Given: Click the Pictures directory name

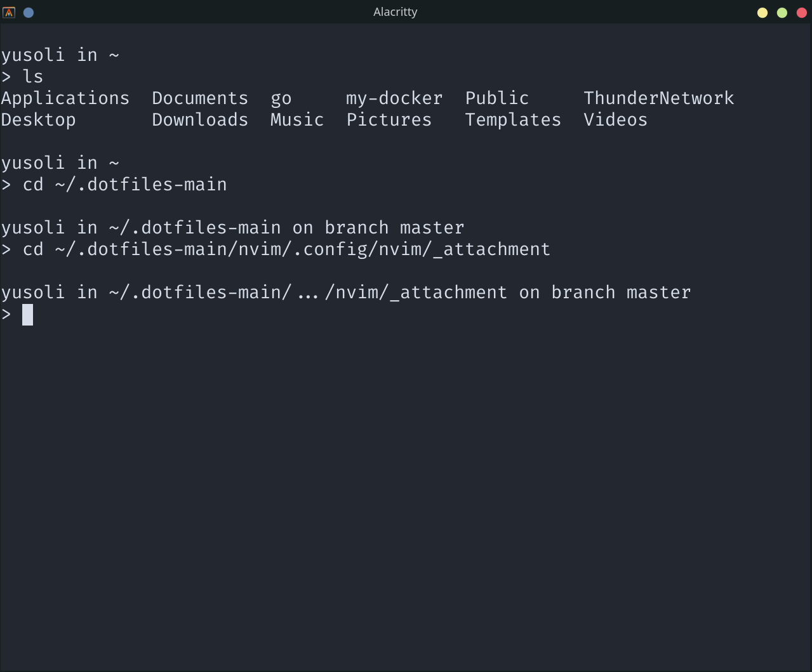Looking at the screenshot, I should tap(389, 120).
